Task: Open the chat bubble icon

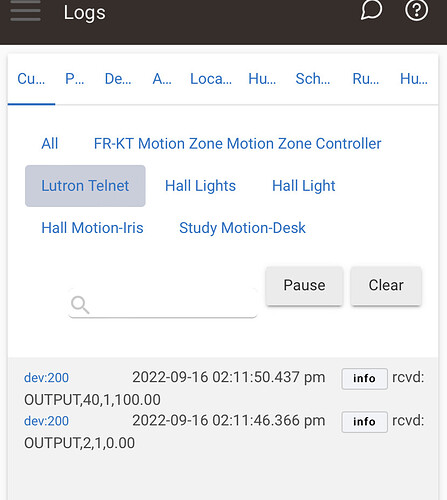Action: 371,10
